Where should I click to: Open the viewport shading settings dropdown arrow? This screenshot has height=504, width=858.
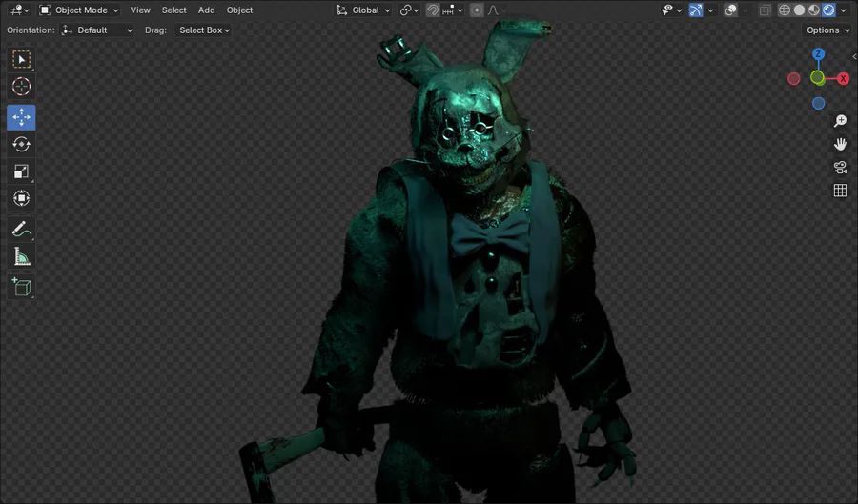tap(844, 10)
